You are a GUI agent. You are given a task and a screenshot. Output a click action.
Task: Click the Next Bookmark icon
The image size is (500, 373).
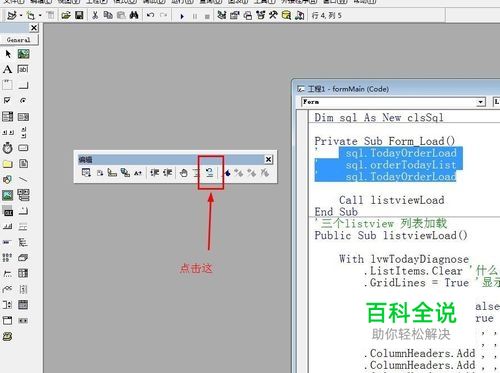click(239, 173)
